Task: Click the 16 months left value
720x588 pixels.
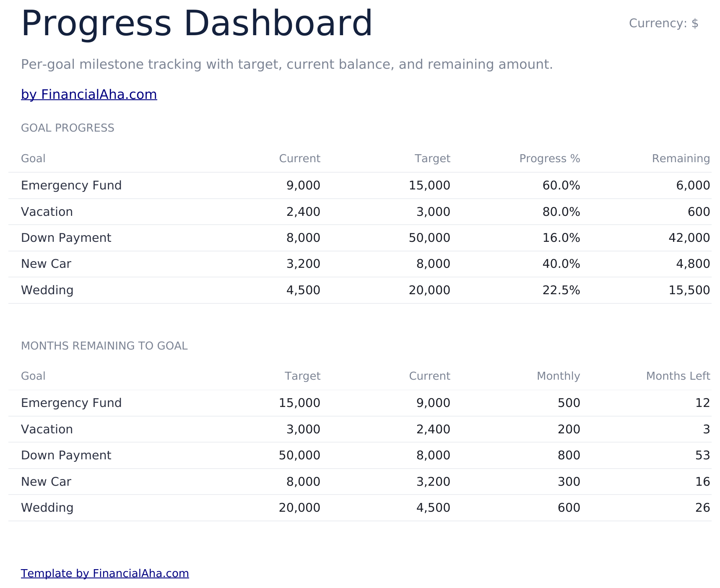Action: [702, 482]
